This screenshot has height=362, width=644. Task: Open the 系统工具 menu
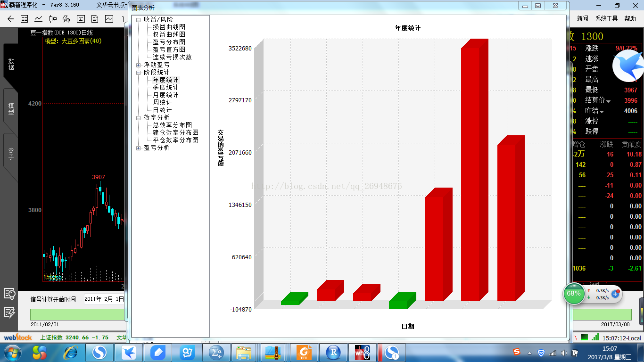[606, 18]
